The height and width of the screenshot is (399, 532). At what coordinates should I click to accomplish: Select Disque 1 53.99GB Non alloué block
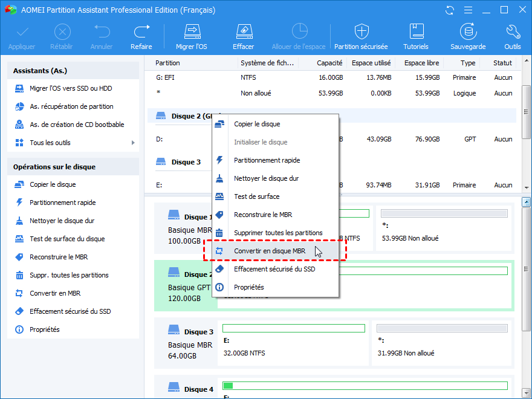click(x=444, y=228)
